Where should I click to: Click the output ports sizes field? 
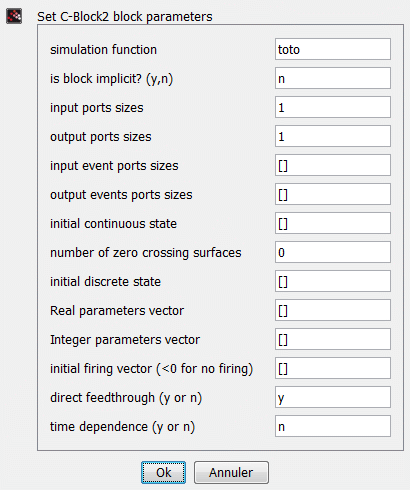[333, 136]
